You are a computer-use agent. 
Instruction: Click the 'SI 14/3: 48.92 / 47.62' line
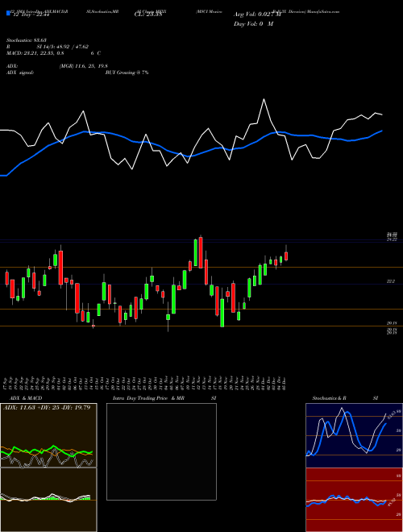coord(62,47)
